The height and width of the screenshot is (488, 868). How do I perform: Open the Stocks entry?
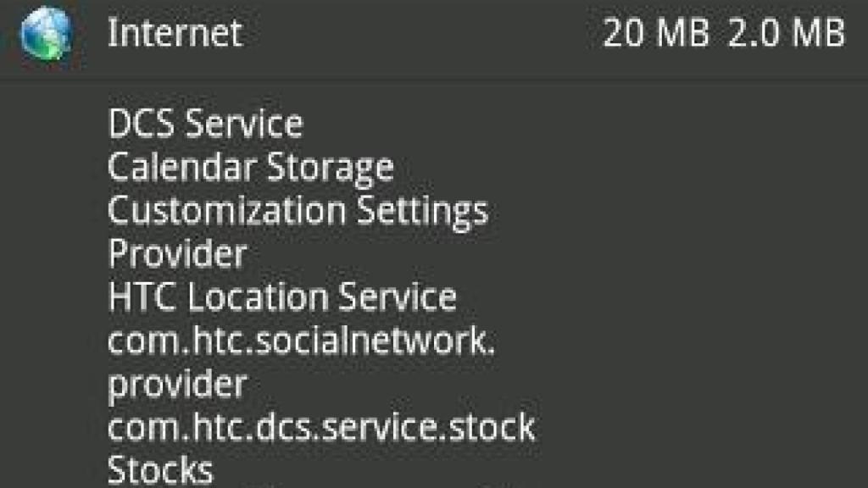(x=160, y=470)
